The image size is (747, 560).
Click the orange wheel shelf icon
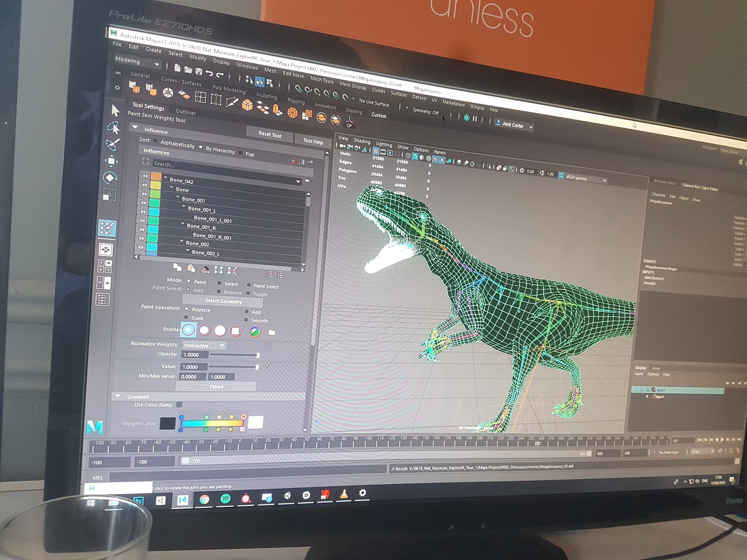(x=293, y=113)
